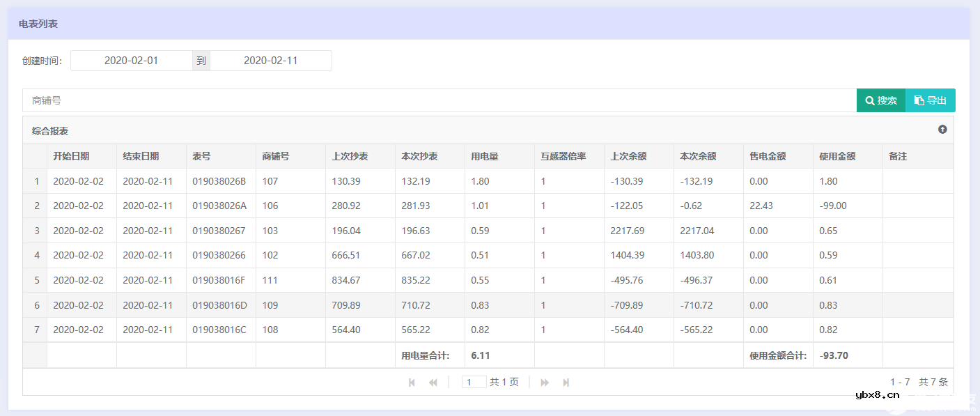Screen dimensions: 980x416
Task: Click the page number input box
Action: (x=474, y=381)
